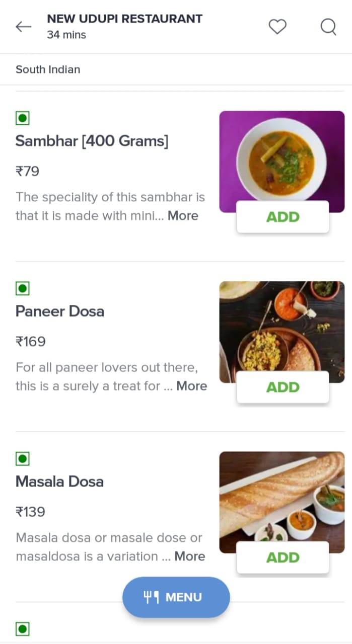
Task: Select the 34 mins delivery time text
Action: pyautogui.click(x=67, y=35)
